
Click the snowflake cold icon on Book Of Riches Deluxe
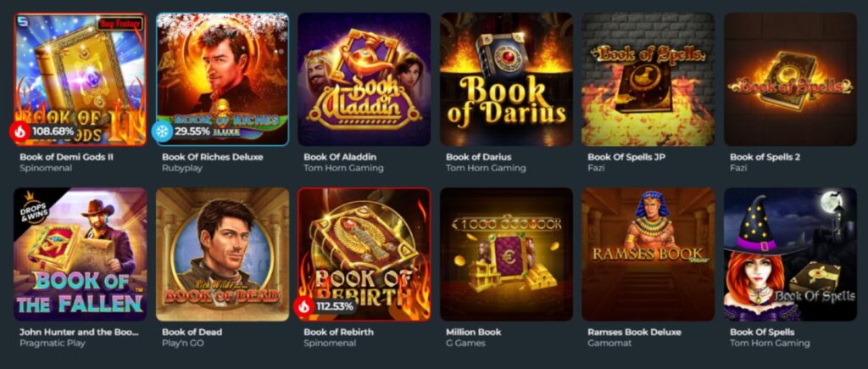[x=162, y=131]
